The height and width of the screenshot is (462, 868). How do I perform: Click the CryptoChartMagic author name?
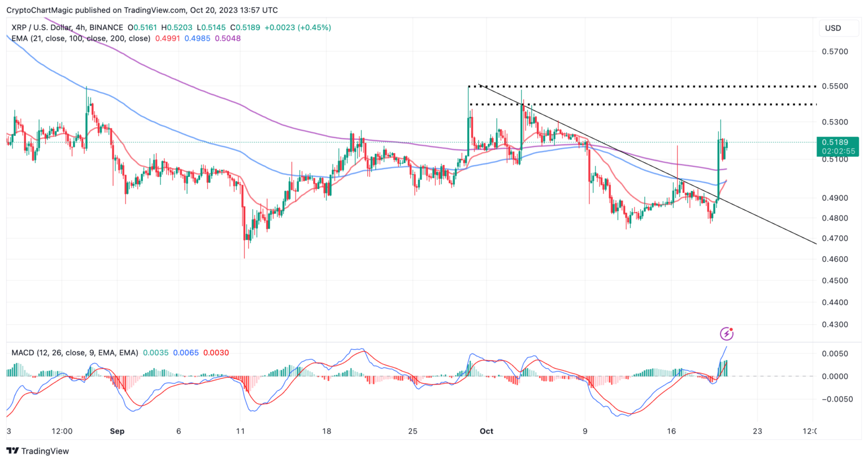tap(38, 10)
